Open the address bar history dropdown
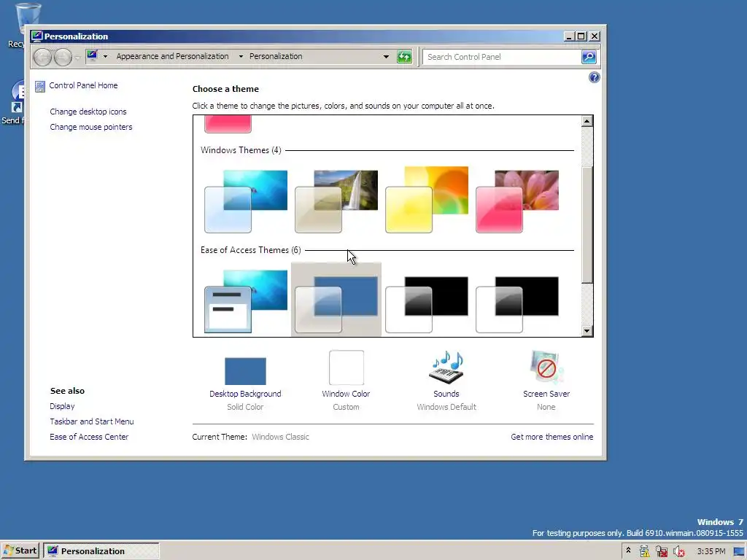The height and width of the screenshot is (560, 747). pos(386,57)
